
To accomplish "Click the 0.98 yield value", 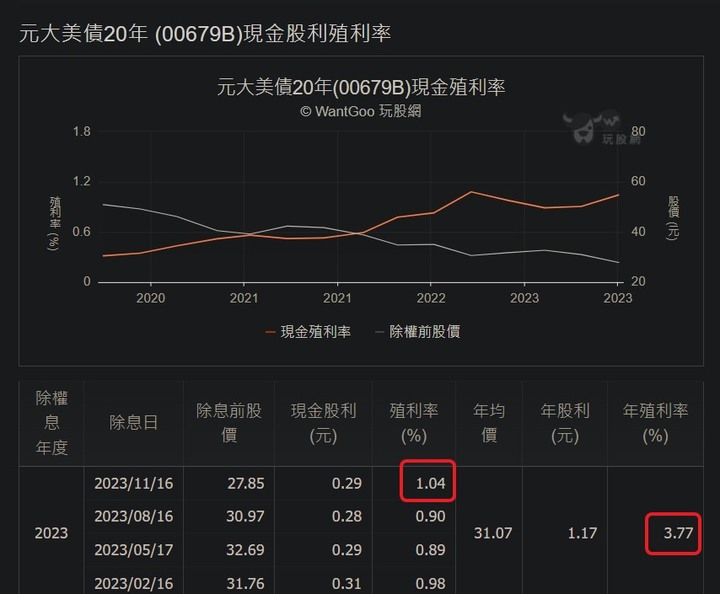I will tap(430, 583).
